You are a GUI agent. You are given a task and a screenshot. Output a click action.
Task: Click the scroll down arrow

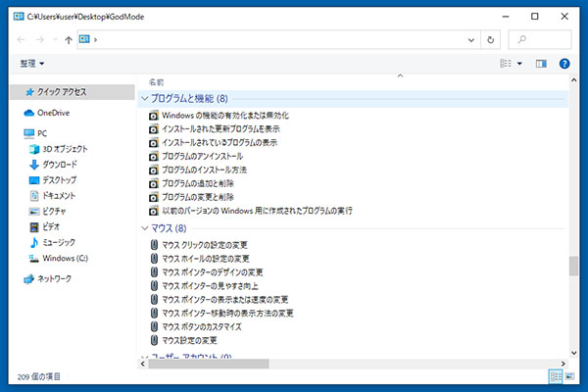(573, 353)
